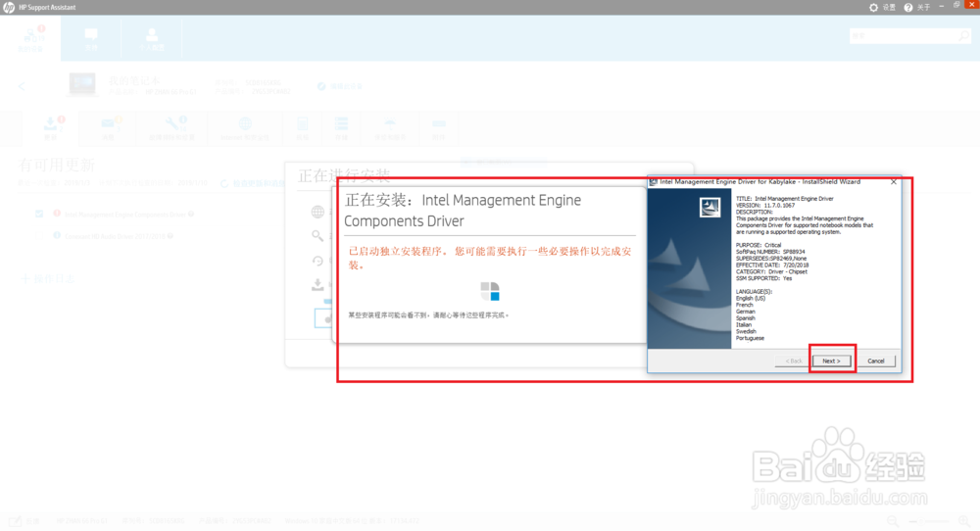Click the magnifier step icon in the install progress dialog

pos(318,235)
